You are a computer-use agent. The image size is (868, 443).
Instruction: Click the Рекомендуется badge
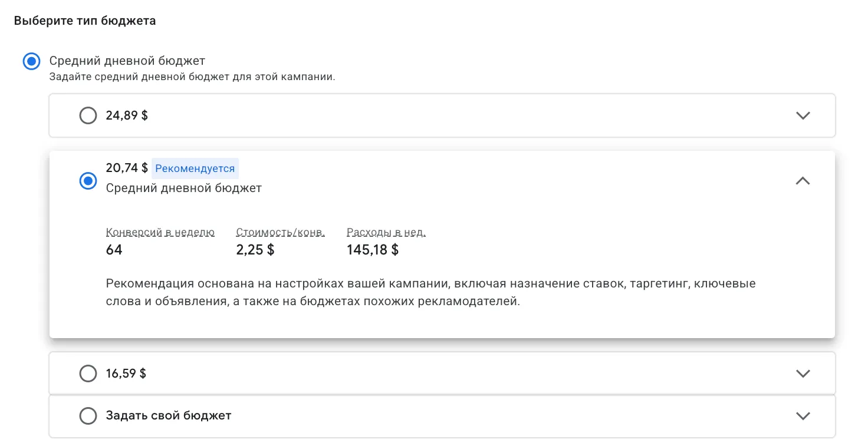[x=195, y=168]
